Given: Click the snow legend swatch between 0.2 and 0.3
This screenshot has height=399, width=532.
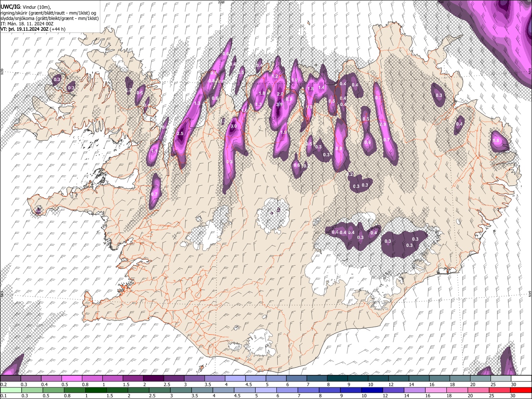Looking at the screenshot, I should click(11, 378).
